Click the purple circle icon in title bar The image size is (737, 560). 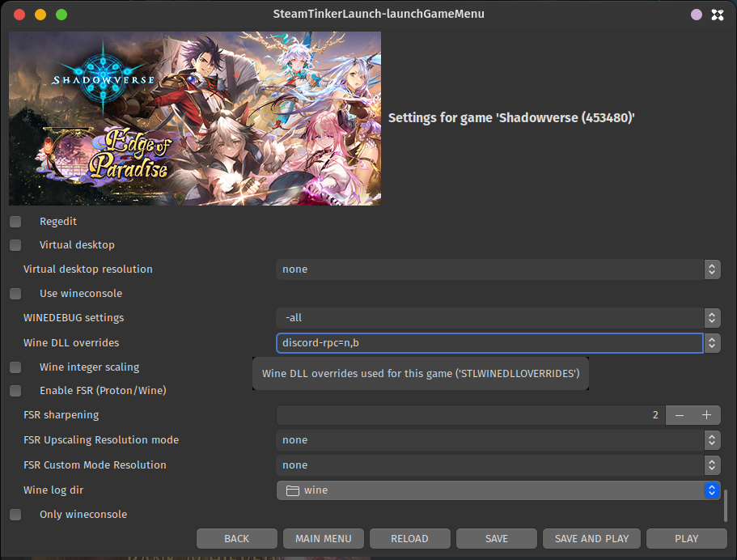click(697, 15)
